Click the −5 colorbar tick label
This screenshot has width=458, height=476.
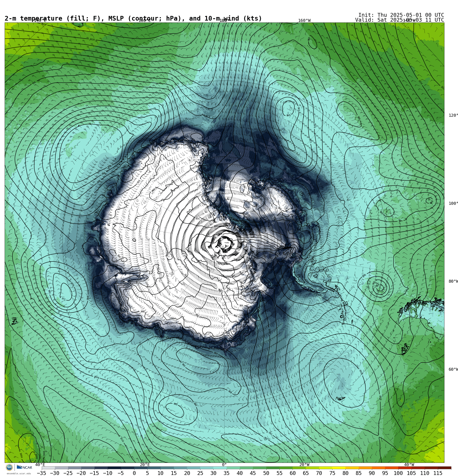coord(121,473)
